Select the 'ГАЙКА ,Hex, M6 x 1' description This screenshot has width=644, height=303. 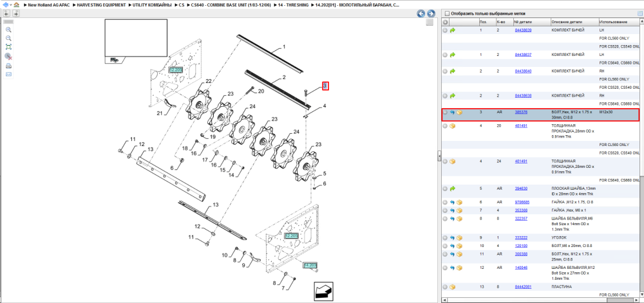pyautogui.click(x=569, y=210)
